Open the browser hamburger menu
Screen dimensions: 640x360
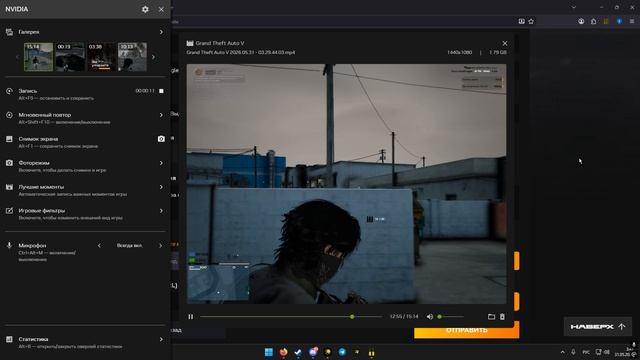click(632, 21)
